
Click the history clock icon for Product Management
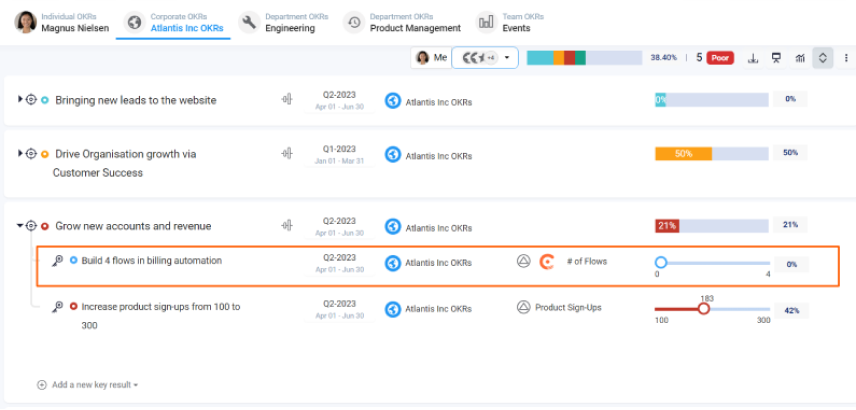tap(354, 22)
